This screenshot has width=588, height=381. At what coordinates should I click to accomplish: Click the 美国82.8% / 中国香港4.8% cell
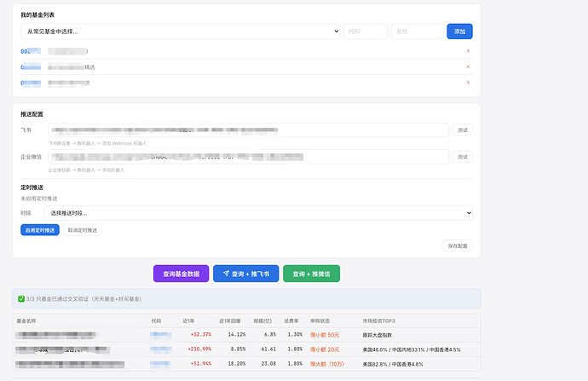coord(393,364)
